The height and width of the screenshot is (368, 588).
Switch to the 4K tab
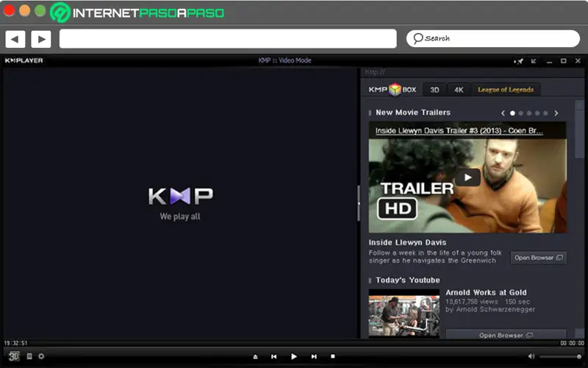[459, 90]
